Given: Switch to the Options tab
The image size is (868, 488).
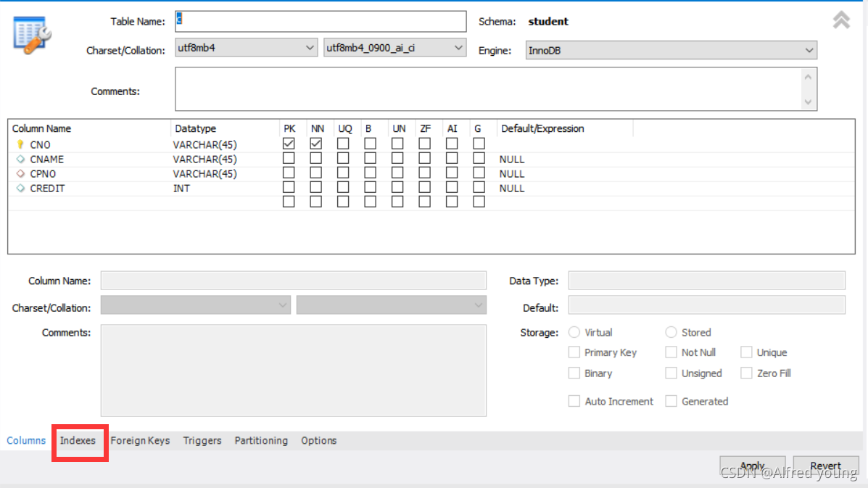Looking at the screenshot, I should (x=319, y=440).
